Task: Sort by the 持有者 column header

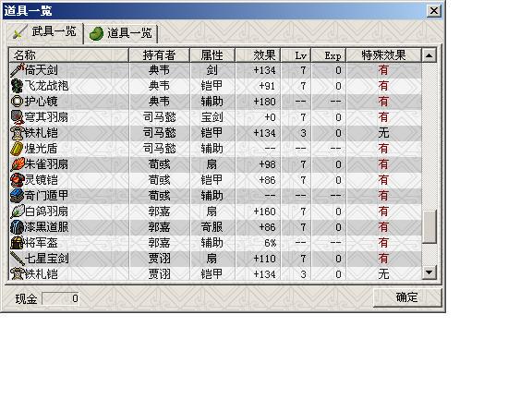Action: (x=159, y=55)
